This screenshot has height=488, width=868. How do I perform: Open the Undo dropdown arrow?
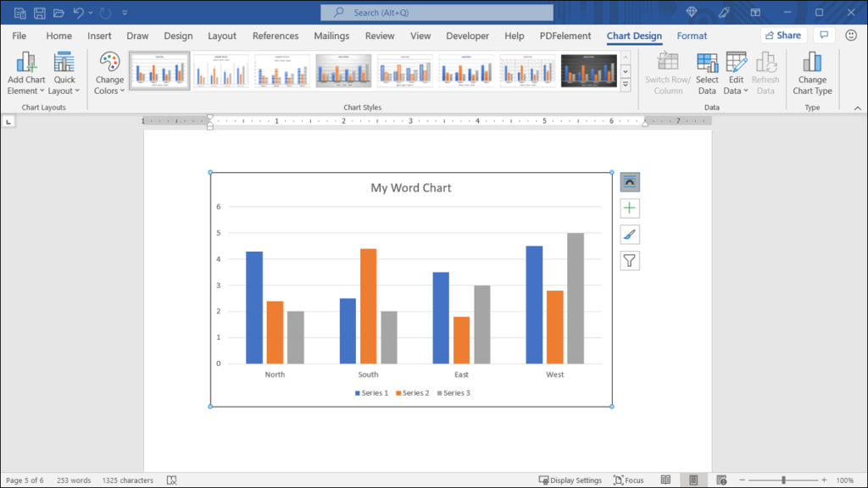click(90, 12)
